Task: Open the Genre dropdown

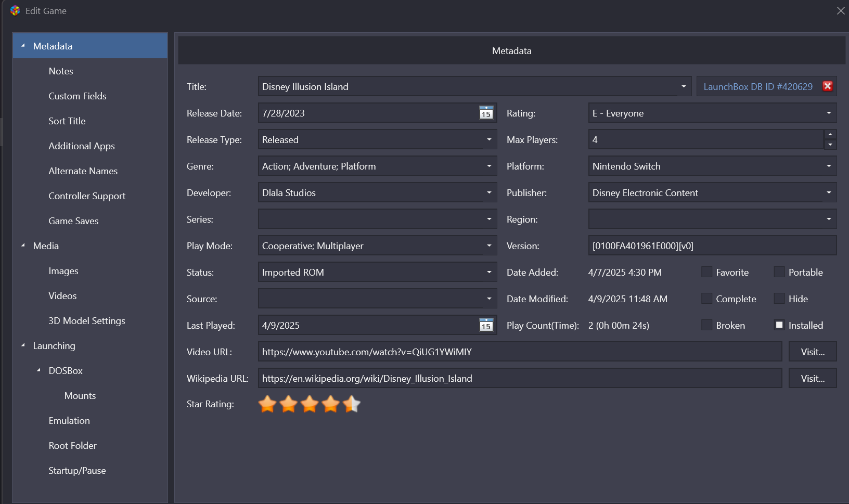Action: [489, 166]
